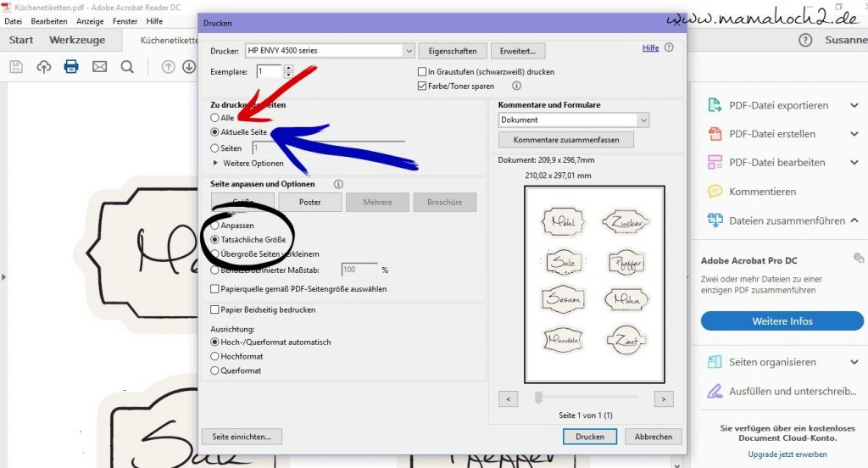
Task: Expand Weitere Optionen disclosure triangle
Action: click(x=215, y=164)
